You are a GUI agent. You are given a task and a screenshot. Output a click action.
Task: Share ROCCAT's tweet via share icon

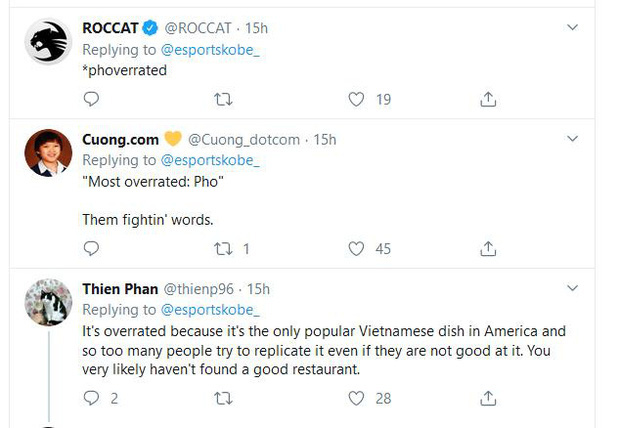click(488, 99)
